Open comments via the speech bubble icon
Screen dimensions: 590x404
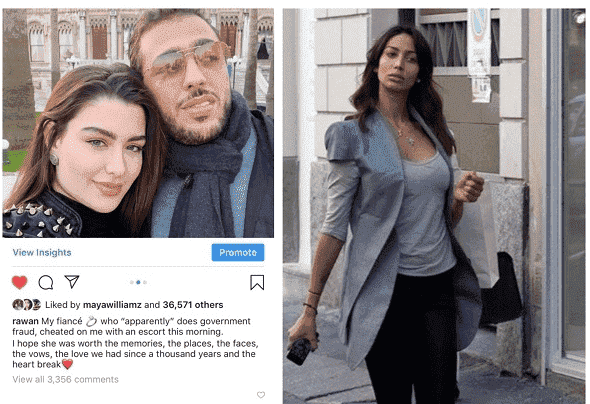(x=46, y=282)
